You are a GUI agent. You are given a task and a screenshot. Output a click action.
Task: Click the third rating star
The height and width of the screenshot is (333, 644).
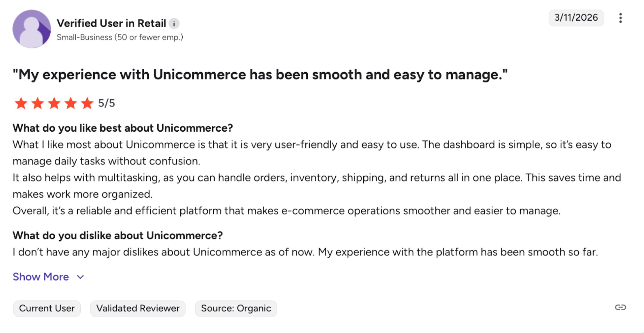pyautogui.click(x=54, y=103)
